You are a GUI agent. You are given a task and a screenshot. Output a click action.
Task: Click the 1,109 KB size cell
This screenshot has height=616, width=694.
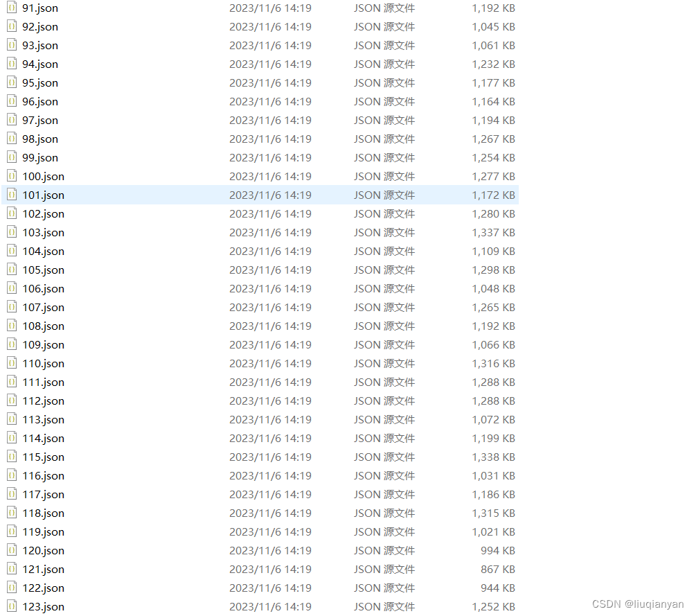(x=494, y=251)
